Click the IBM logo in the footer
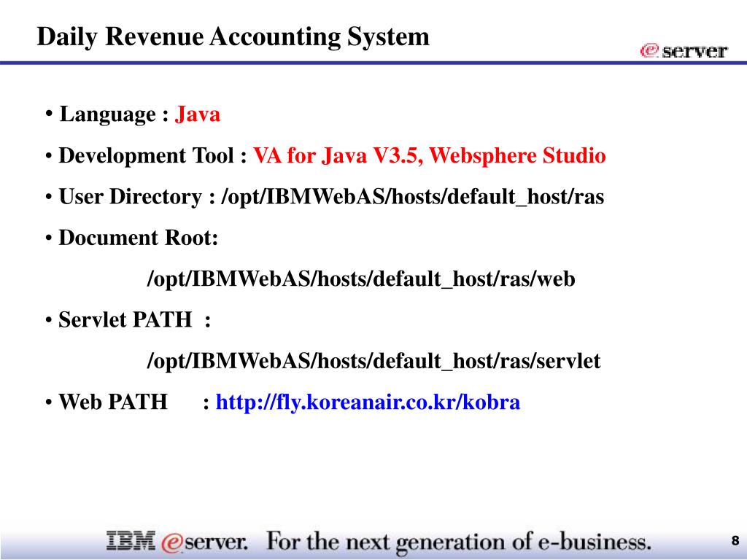Viewport: 747px width, 560px height. [x=131, y=541]
